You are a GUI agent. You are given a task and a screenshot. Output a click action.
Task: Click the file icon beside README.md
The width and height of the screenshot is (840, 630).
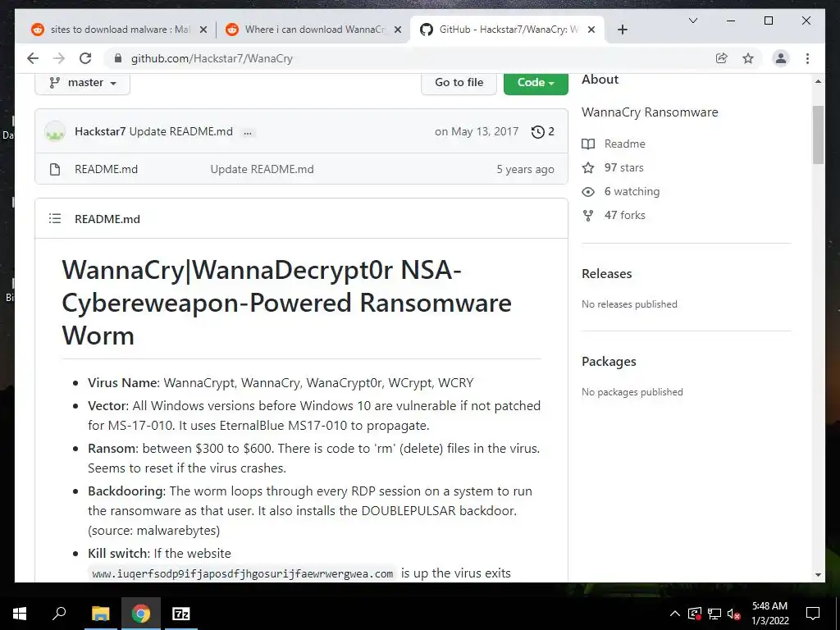(x=55, y=169)
